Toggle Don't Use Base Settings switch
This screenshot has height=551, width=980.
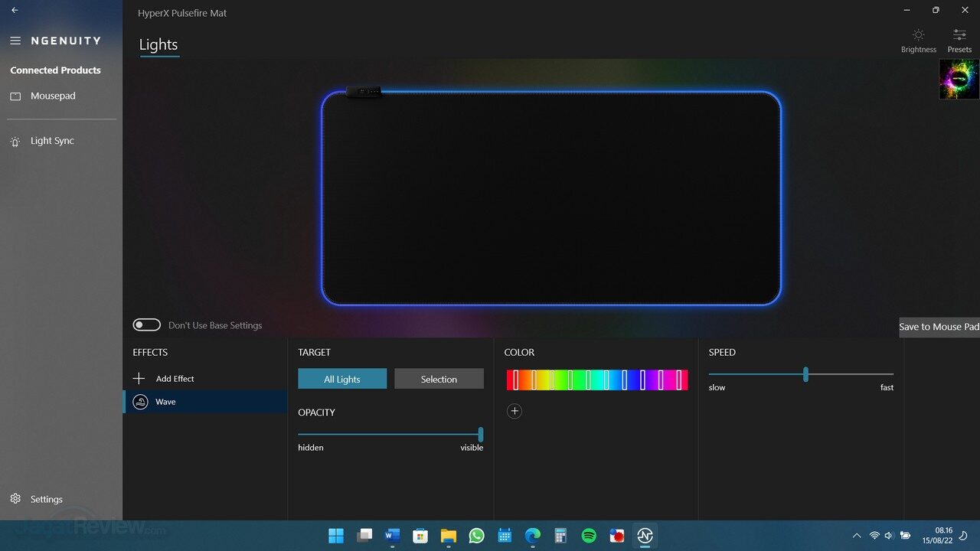147,325
